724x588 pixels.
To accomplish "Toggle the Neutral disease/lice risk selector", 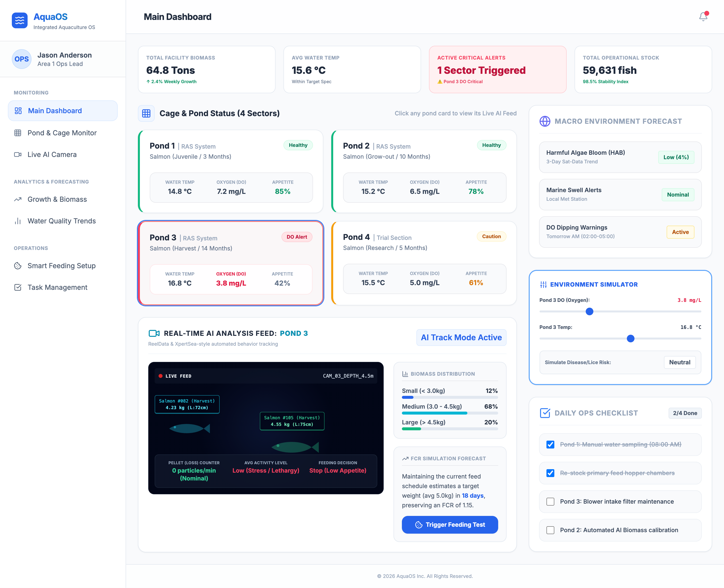I will (680, 362).
